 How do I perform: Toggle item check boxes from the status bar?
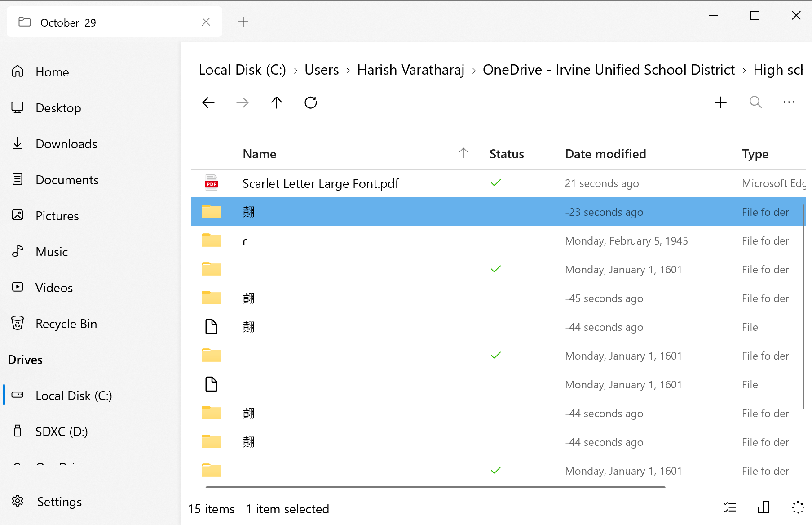point(730,507)
